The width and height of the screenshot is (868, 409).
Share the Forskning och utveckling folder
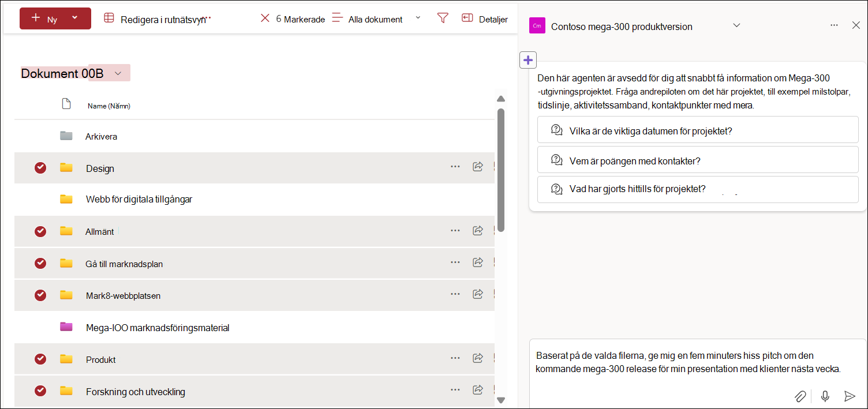tap(478, 391)
